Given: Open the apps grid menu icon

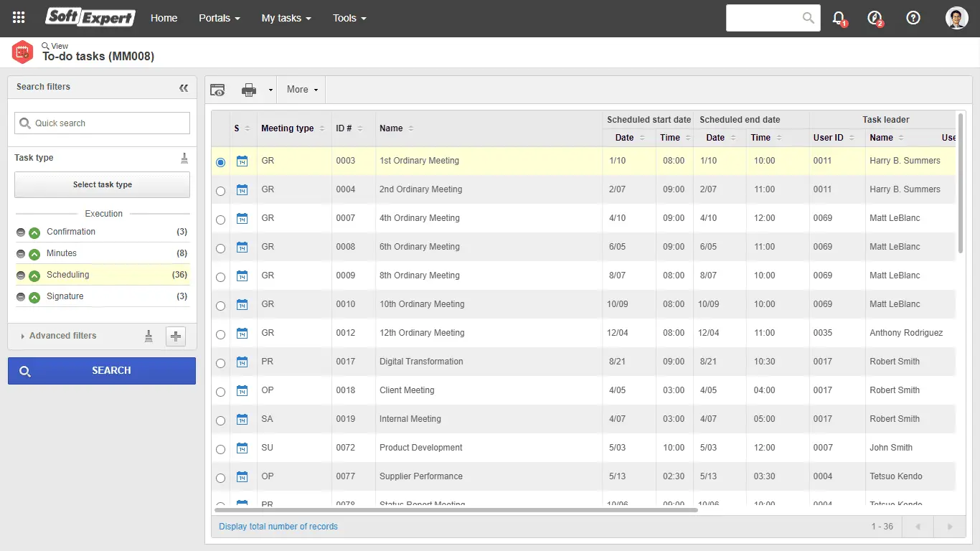Looking at the screenshot, I should coord(19,18).
